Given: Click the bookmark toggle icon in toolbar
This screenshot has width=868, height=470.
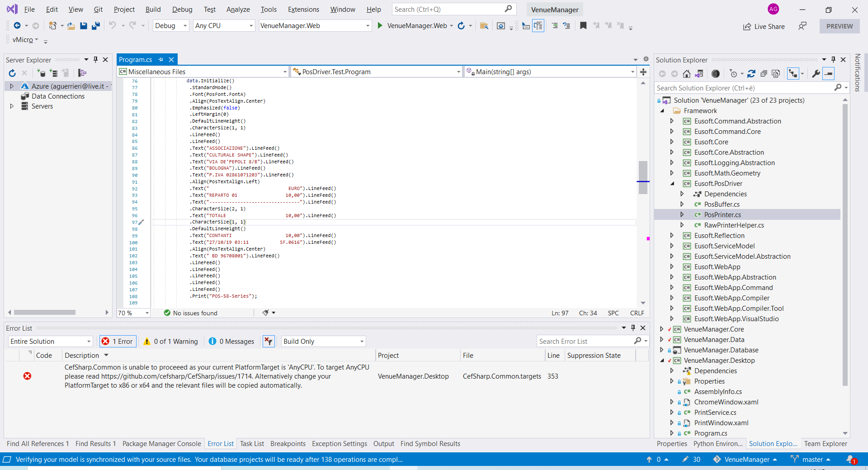Looking at the screenshot, I should tap(583, 26).
